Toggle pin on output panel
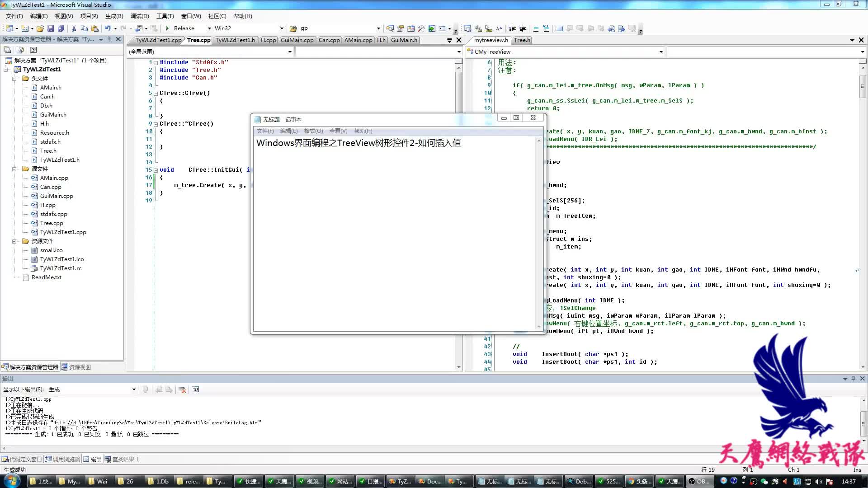The height and width of the screenshot is (488, 868). click(853, 379)
